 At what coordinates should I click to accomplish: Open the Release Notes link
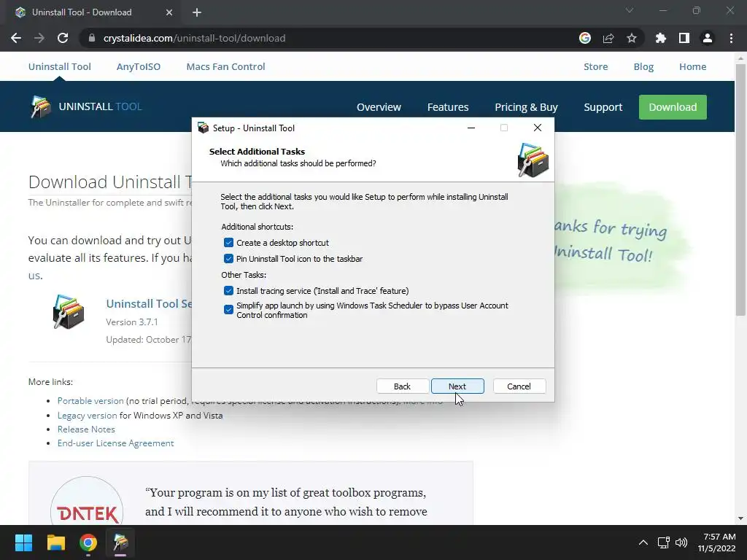click(x=86, y=429)
